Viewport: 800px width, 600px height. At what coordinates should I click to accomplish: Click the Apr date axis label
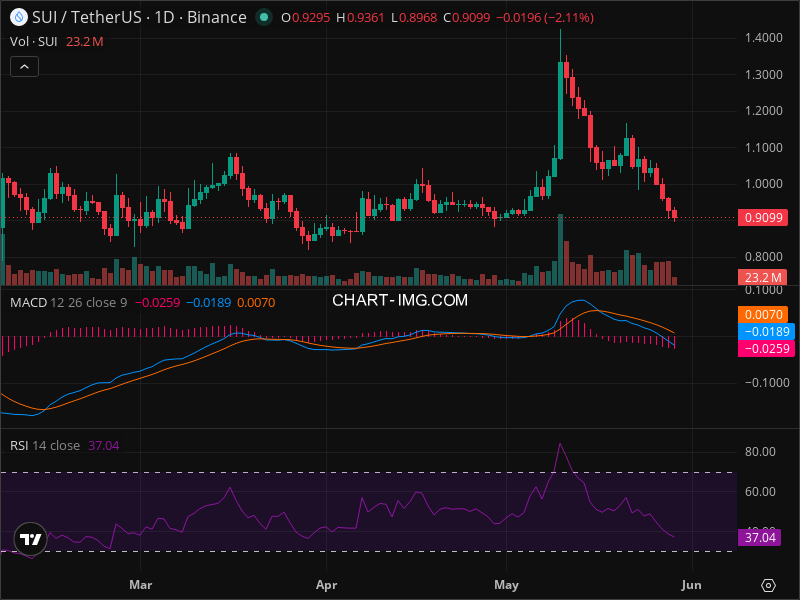(327, 585)
